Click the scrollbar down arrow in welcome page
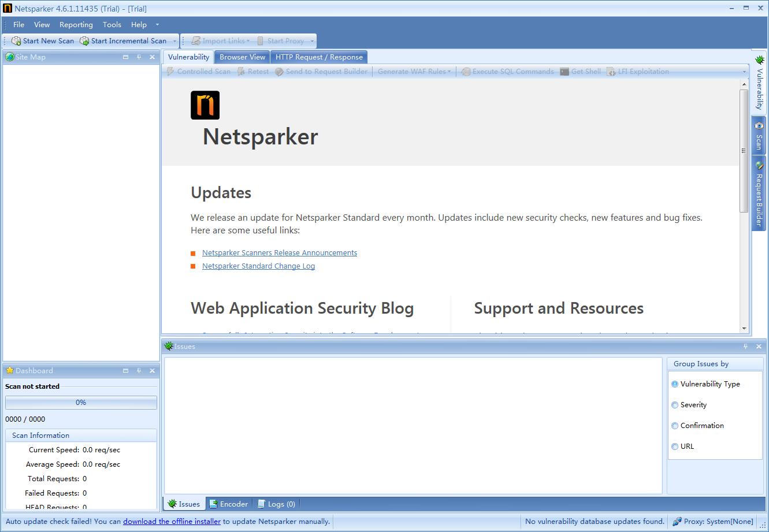 pyautogui.click(x=744, y=329)
